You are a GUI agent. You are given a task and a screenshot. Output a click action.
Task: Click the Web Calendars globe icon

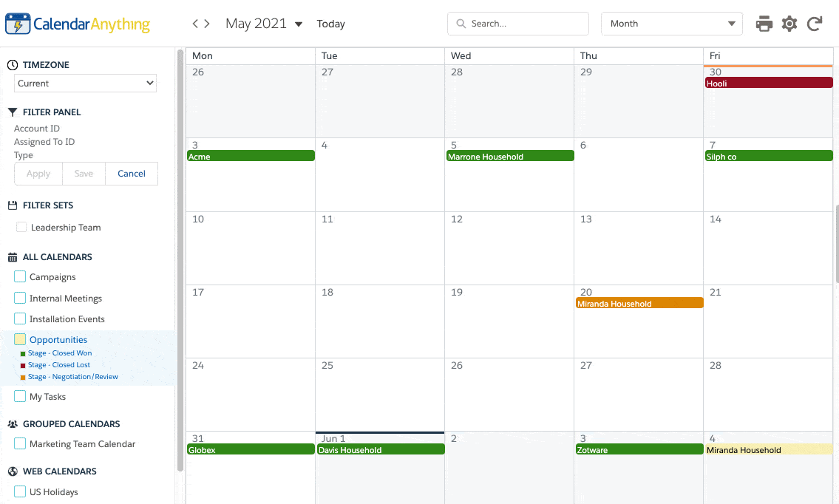[11, 471]
